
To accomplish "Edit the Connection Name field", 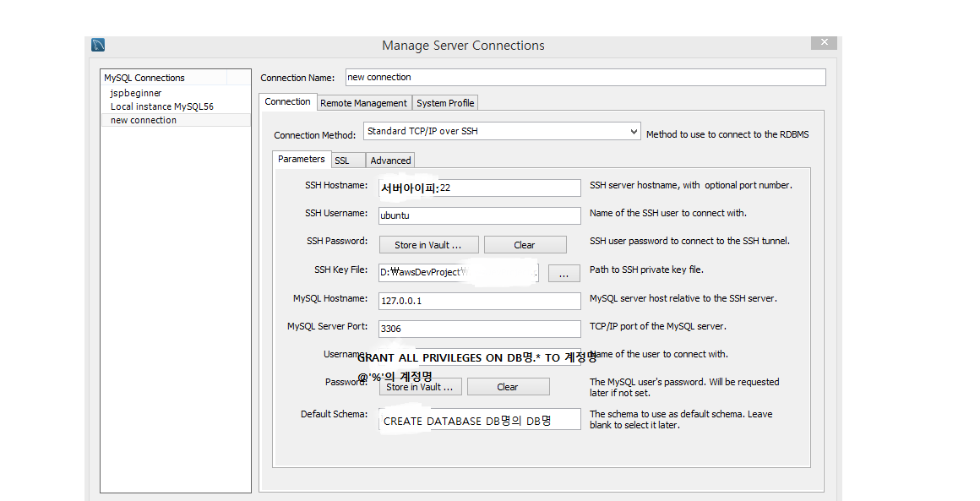I will pyautogui.click(x=585, y=78).
